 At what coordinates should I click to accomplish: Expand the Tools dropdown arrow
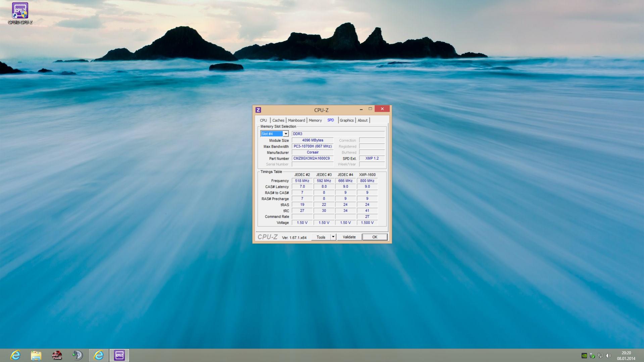333,237
